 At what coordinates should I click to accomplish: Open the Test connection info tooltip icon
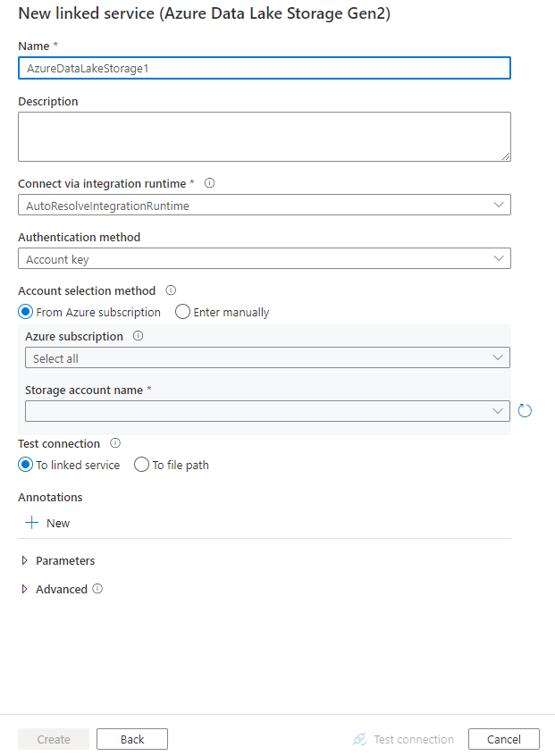coord(114,443)
